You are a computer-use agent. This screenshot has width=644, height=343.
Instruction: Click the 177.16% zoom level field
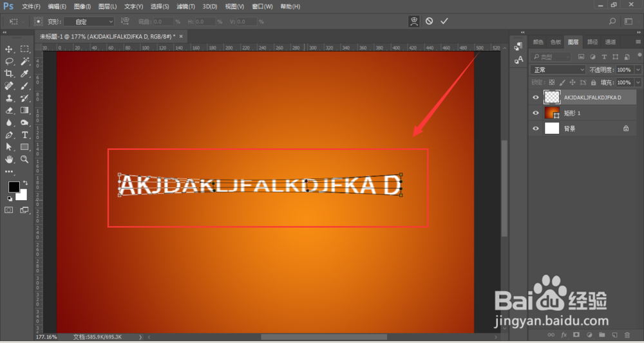pyautogui.click(x=46, y=337)
